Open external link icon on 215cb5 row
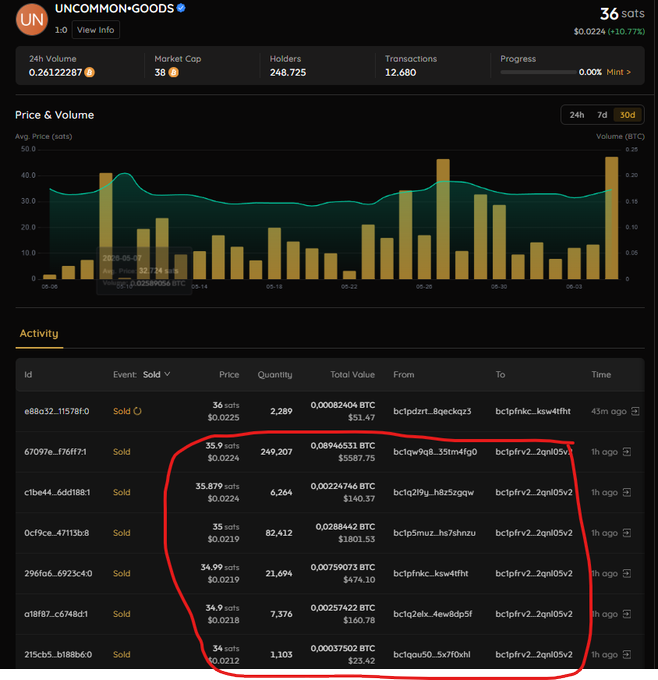This screenshot has width=658, height=680. click(627, 654)
